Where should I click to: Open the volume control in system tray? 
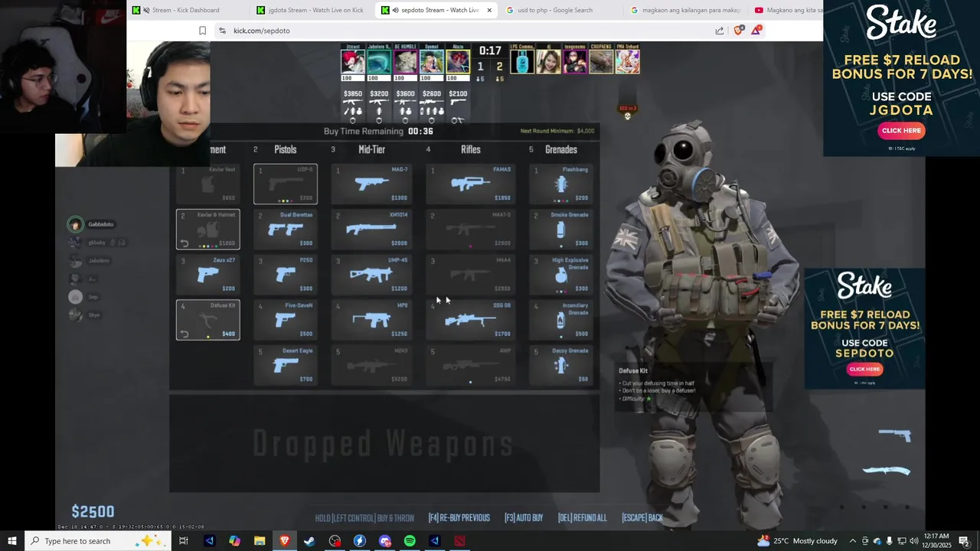point(914,541)
